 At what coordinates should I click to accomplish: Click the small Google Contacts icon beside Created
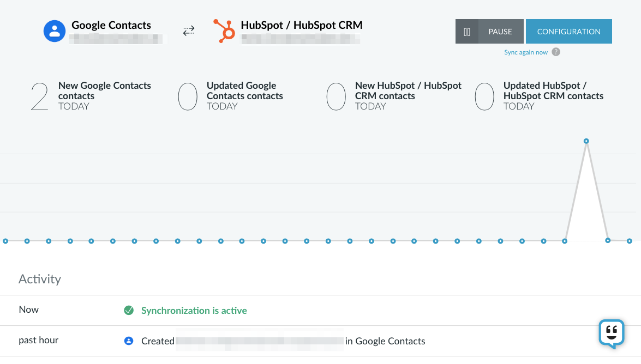129,341
